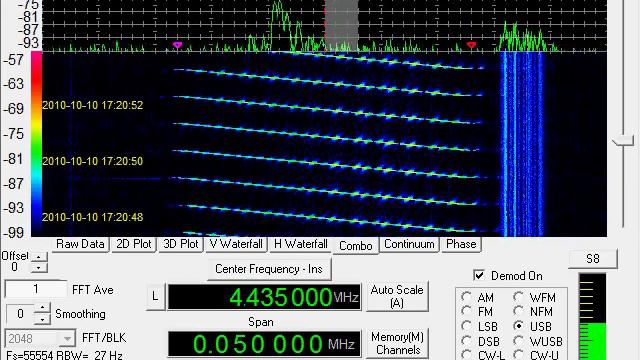Image resolution: width=640 pixels, height=360 pixels.
Task: Toggle the Demod On checkbox
Action: (x=480, y=276)
